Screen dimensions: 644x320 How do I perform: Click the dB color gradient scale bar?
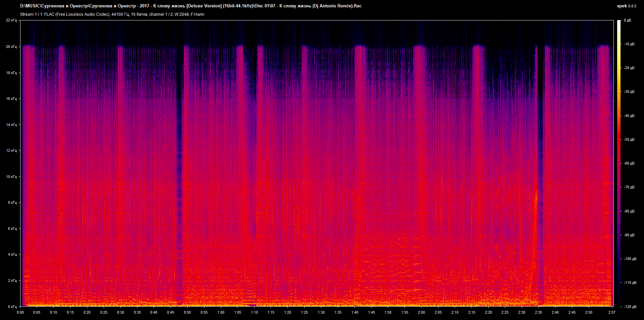(x=619, y=163)
